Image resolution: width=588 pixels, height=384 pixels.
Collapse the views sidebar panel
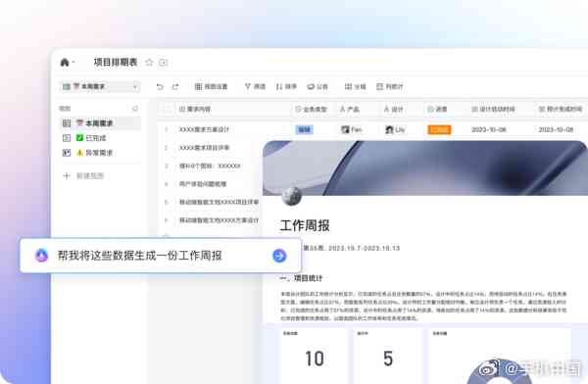pyautogui.click(x=135, y=109)
